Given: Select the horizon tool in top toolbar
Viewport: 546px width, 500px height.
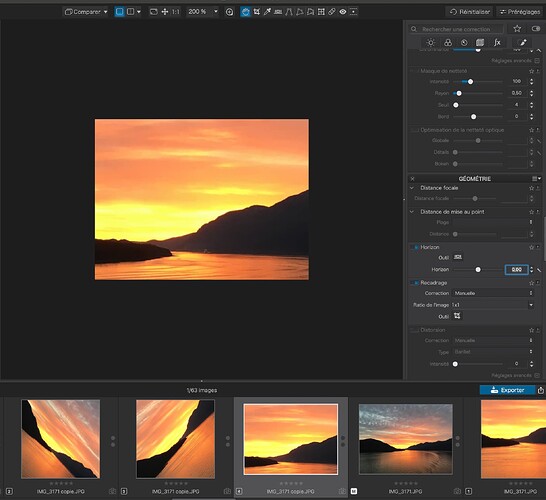Looking at the screenshot, I should click(x=278, y=12).
